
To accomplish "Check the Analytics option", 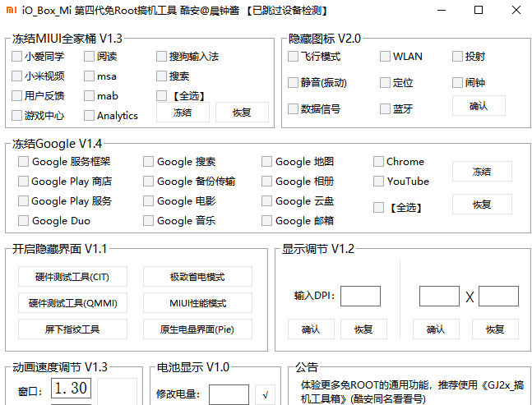I will (x=89, y=115).
